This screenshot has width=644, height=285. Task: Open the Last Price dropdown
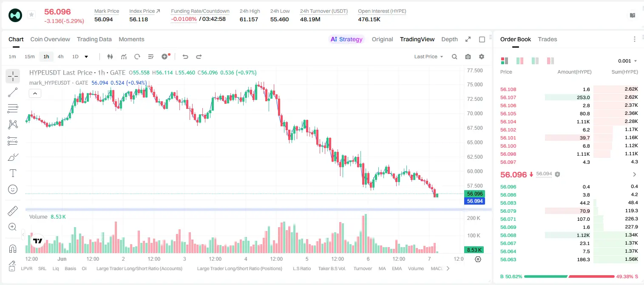(x=428, y=57)
